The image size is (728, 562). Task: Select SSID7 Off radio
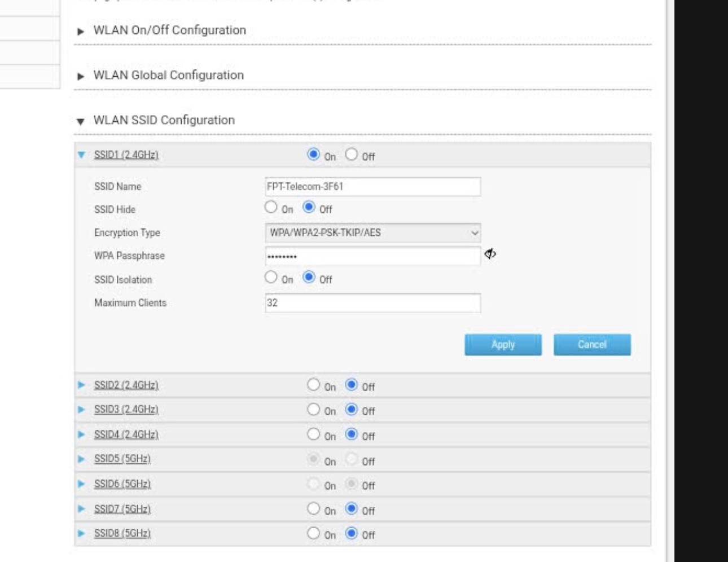tap(352, 508)
